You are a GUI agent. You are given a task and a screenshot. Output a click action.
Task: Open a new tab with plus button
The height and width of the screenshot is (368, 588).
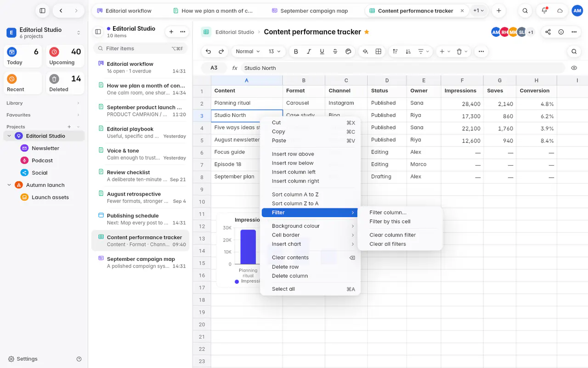(498, 11)
